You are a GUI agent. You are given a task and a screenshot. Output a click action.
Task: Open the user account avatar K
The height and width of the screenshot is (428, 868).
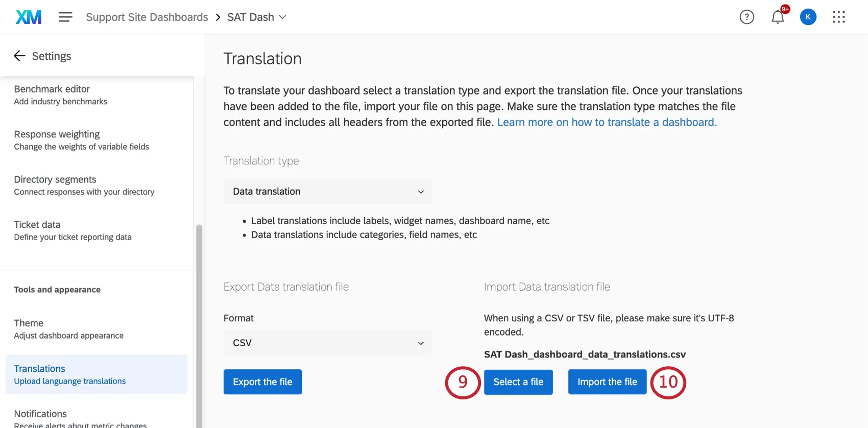tap(808, 17)
